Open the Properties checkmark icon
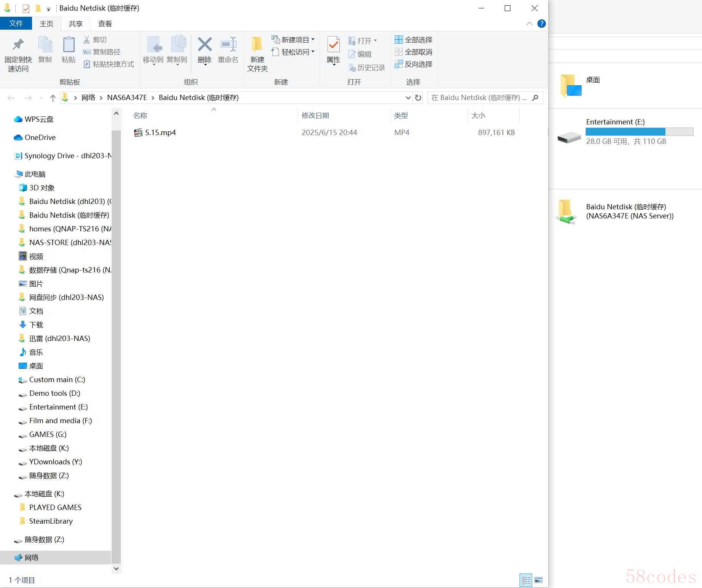The width and height of the screenshot is (702, 588). click(x=333, y=45)
